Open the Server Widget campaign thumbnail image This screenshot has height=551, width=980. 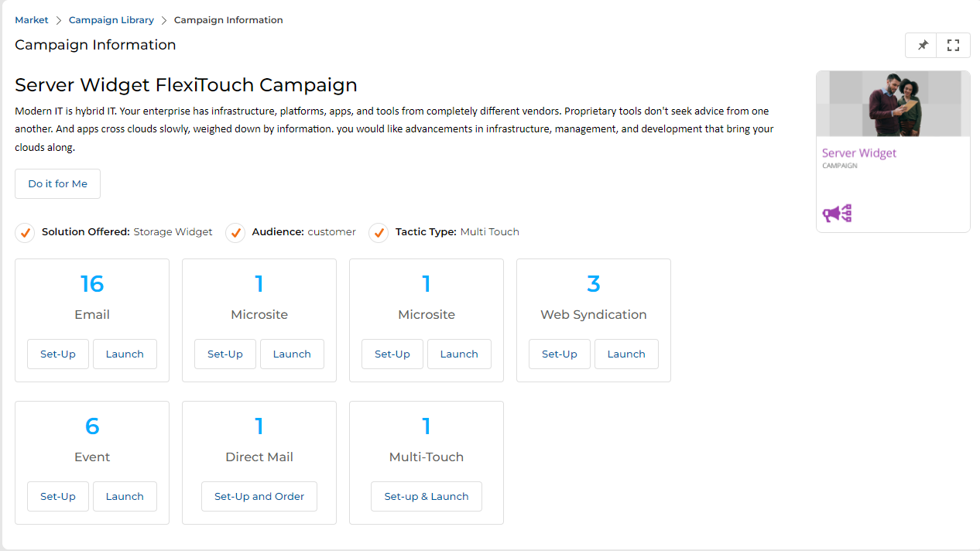893,104
